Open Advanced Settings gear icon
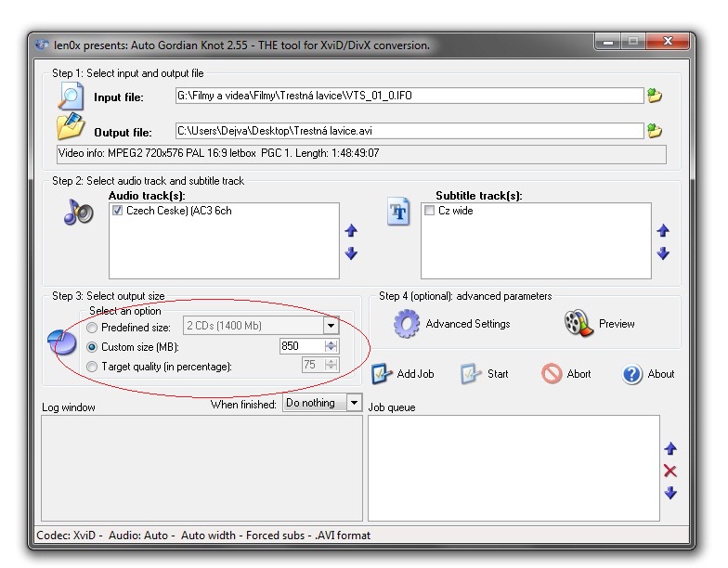The image size is (728, 568). 407,323
